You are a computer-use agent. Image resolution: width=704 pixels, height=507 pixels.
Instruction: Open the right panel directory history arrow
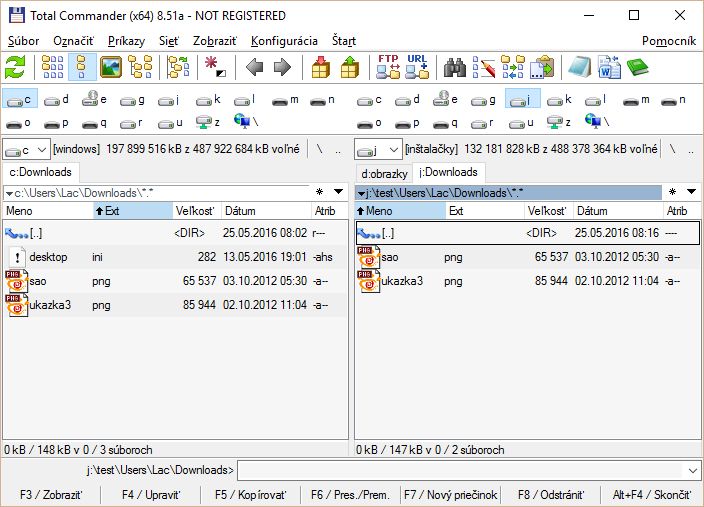(x=691, y=192)
